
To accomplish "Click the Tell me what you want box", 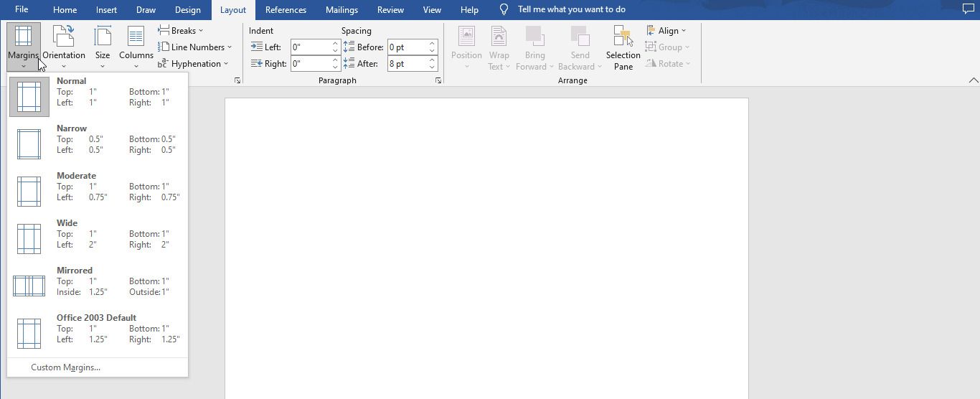I will 571,9.
